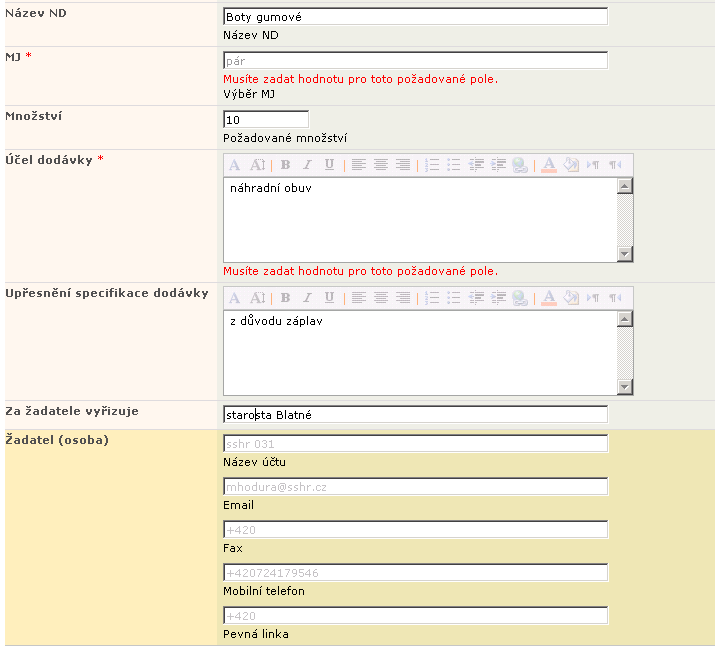The image size is (717, 649).
Task: Set left-to-right direction in Upřesnění specifikace editor
Action: (593, 298)
